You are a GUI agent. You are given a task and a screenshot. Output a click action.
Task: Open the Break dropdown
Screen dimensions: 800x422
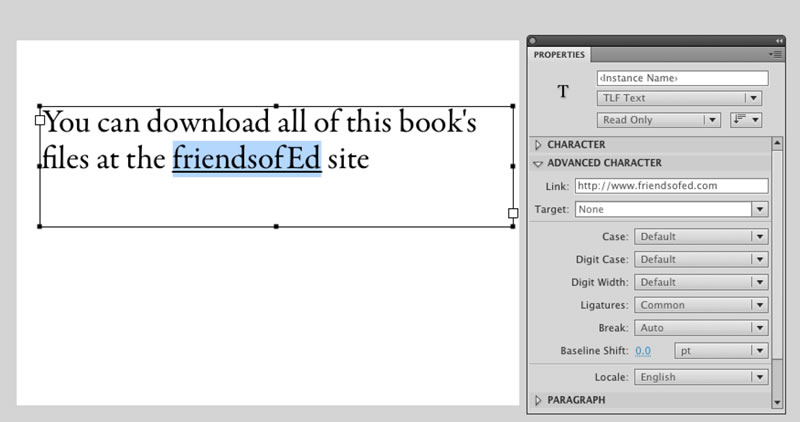[x=701, y=328]
